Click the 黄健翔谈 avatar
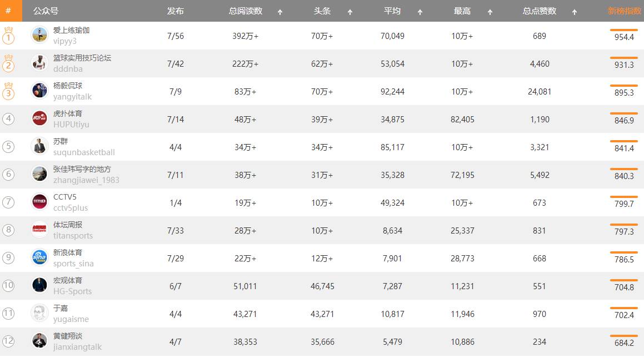Screen dimensions: 644x357 (x=39, y=341)
